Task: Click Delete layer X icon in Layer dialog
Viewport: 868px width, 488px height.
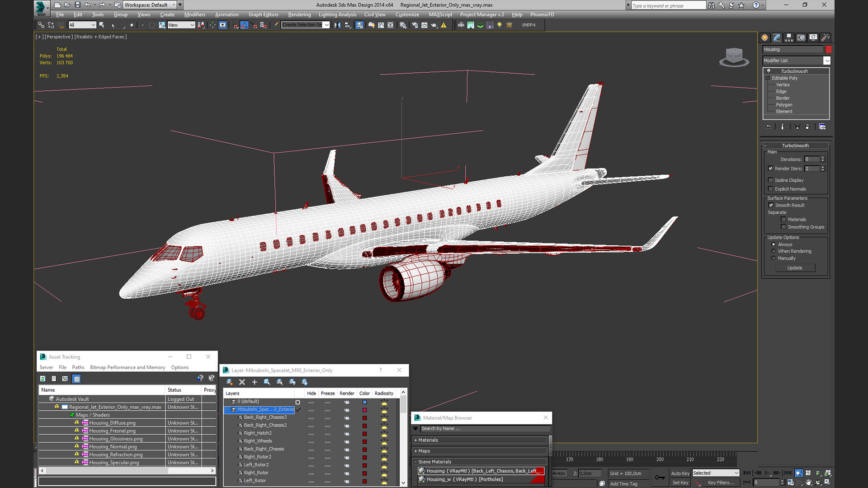Action: point(242,382)
